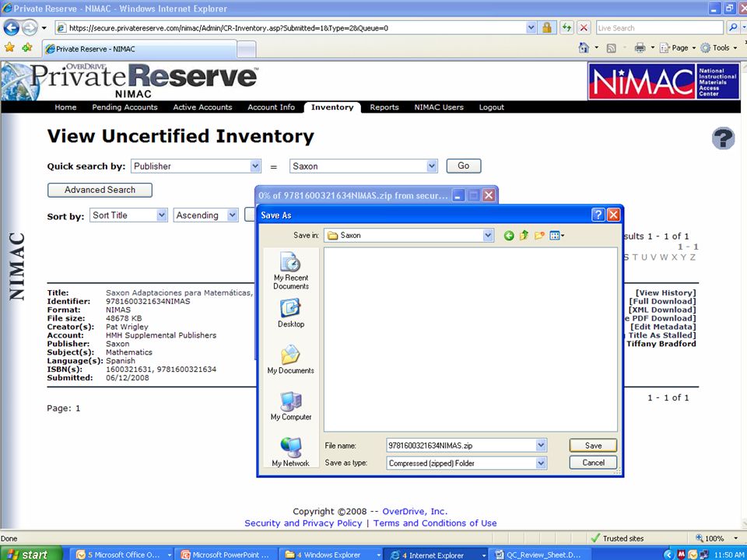Open the Active Accounts tab
This screenshot has width=747, height=560.
[202, 107]
